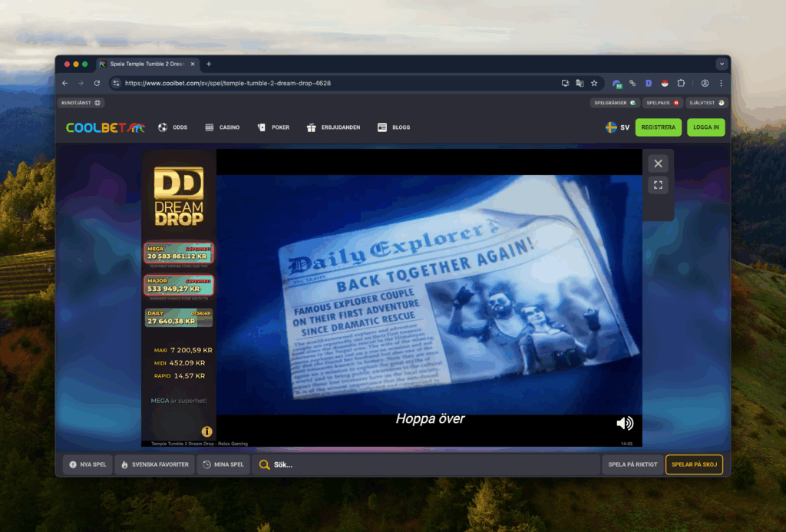
Task: Open the SV language selector
Action: (x=618, y=127)
